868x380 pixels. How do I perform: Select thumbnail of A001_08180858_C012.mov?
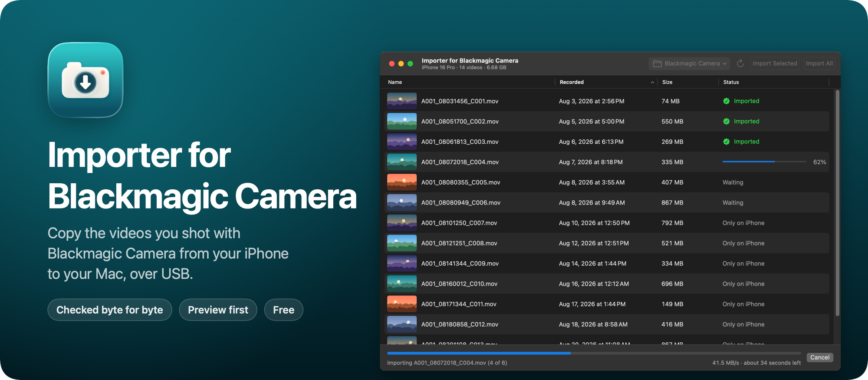point(402,324)
